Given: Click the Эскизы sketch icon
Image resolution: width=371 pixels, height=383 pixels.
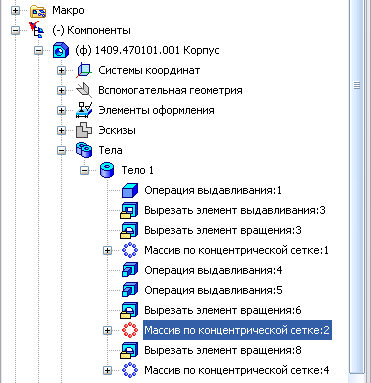Looking at the screenshot, I should tap(84, 130).
